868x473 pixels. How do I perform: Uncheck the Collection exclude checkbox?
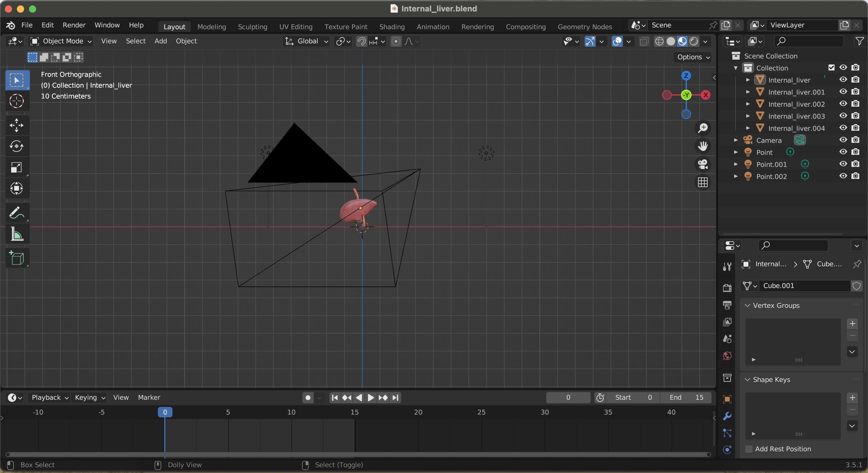(x=831, y=68)
